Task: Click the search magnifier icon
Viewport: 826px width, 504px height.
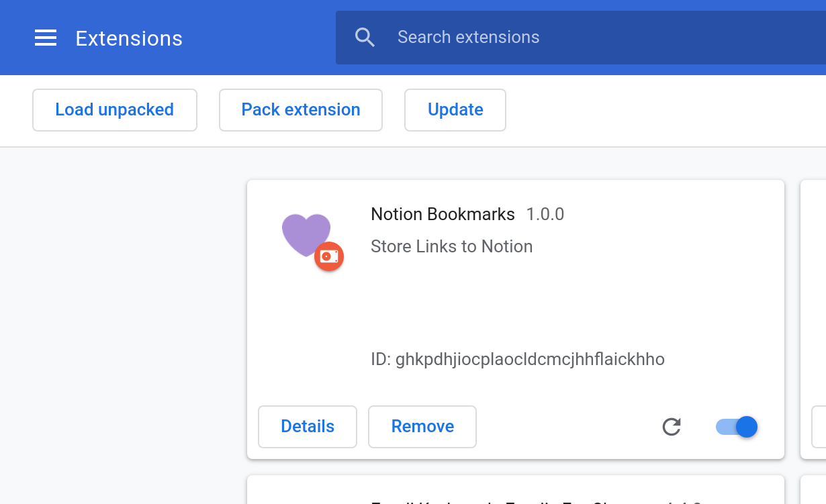Action: pos(365,38)
